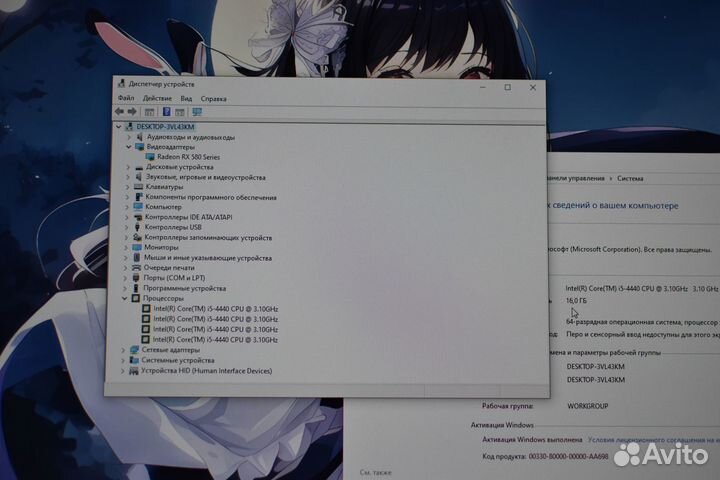Expand the Контроллеры USB category
Viewport: 720px width, 480px height.
pyautogui.click(x=127, y=227)
